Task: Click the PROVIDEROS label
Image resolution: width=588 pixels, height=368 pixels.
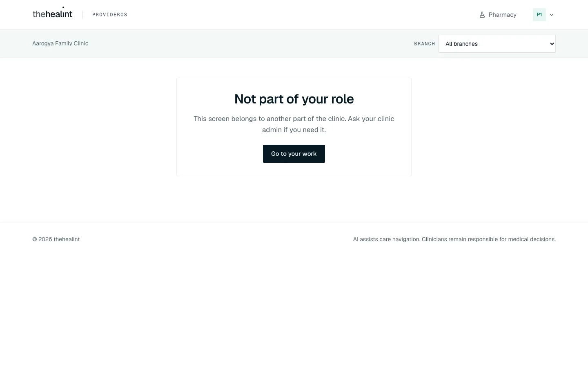Action: click(110, 15)
